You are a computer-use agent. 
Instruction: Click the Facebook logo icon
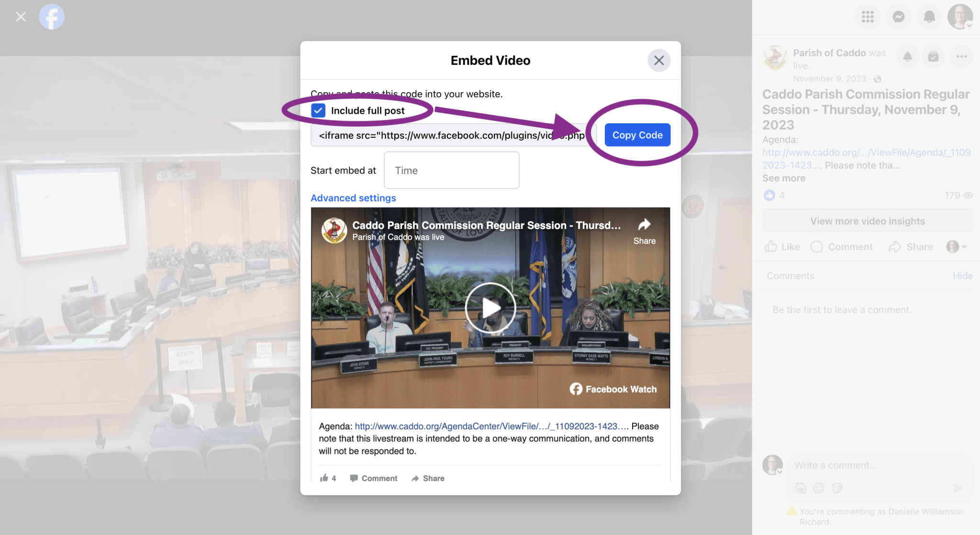(x=52, y=17)
